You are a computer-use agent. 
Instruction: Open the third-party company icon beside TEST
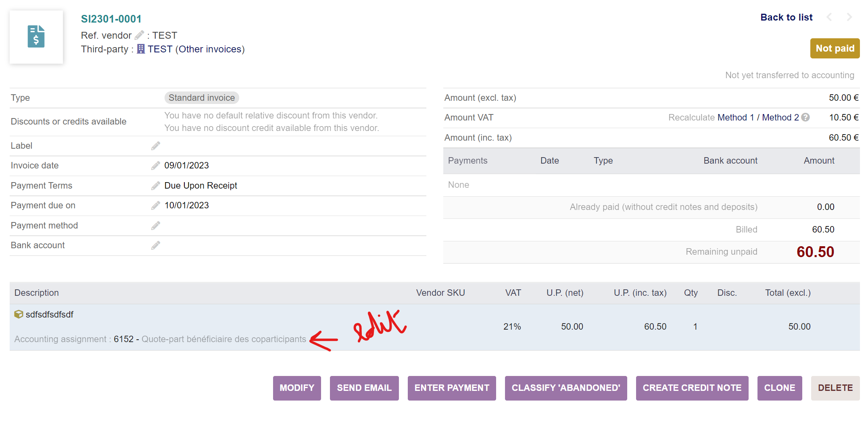(140, 49)
